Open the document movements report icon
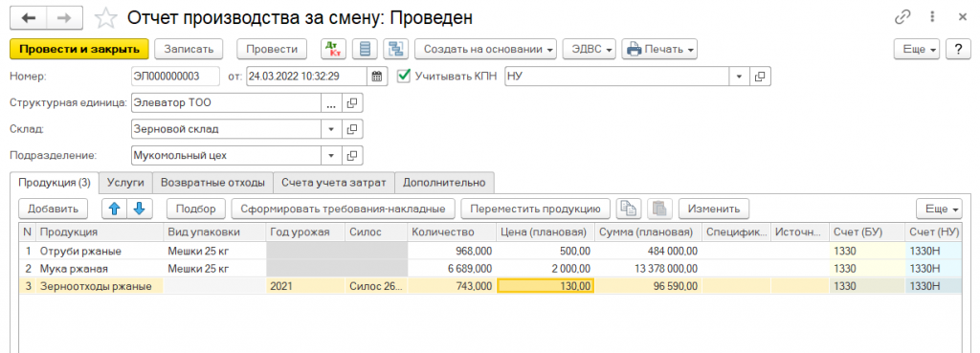980x353 pixels. pyautogui.click(x=365, y=49)
